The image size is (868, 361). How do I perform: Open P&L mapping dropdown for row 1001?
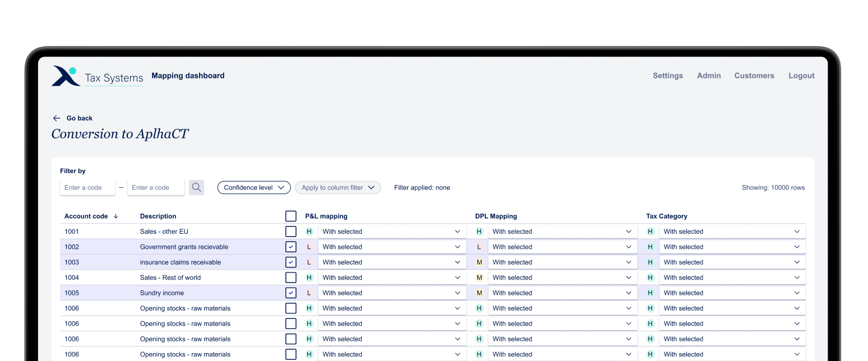(392, 232)
